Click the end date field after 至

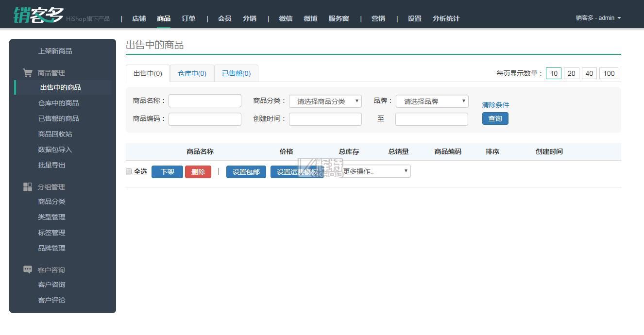pyautogui.click(x=432, y=119)
